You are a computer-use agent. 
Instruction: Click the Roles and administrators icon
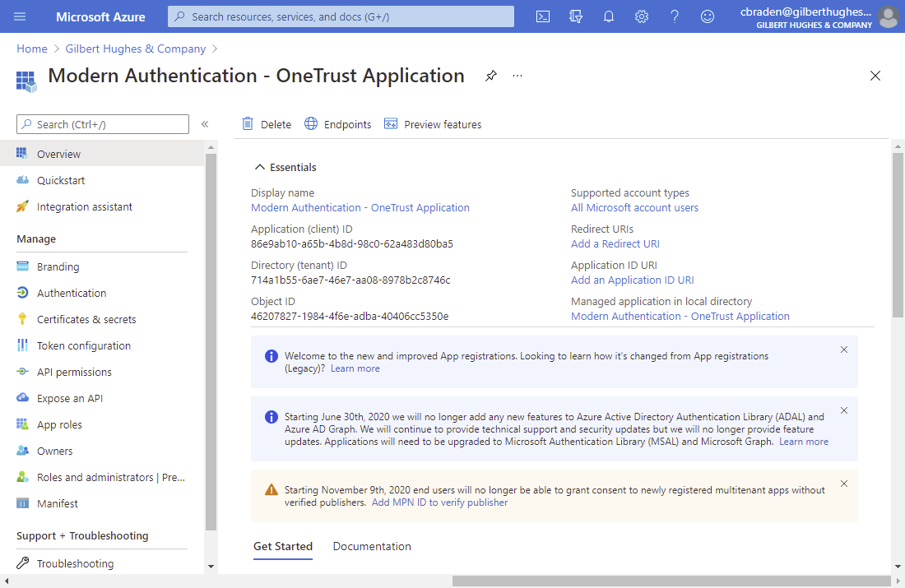pos(22,477)
